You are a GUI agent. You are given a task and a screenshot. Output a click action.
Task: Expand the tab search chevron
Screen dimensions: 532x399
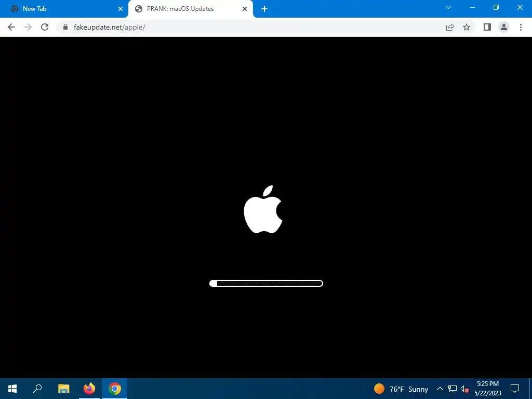[448, 7]
